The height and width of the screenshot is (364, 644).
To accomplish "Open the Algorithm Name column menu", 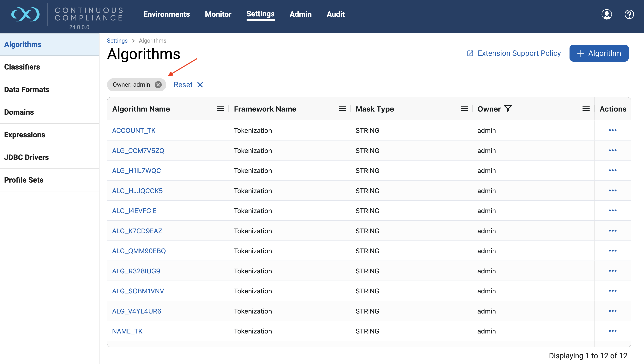I will pyautogui.click(x=220, y=109).
